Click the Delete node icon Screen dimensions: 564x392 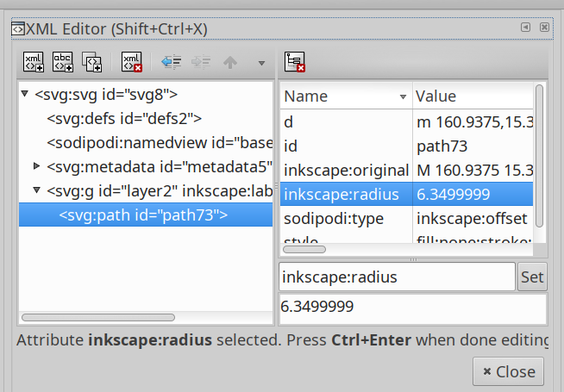(132, 61)
